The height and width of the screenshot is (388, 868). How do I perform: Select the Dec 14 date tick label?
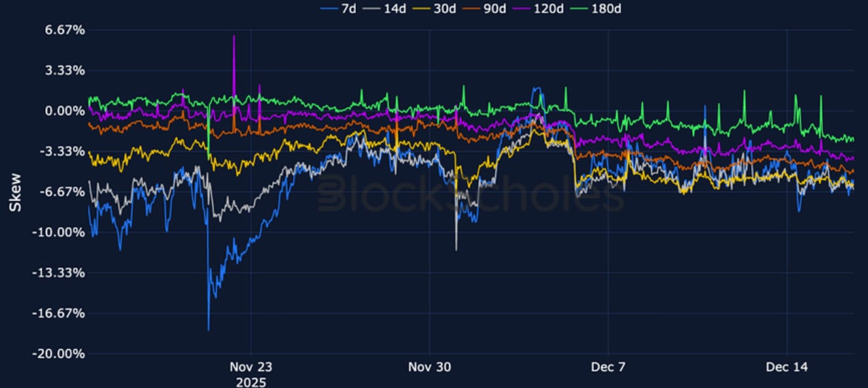tap(786, 367)
